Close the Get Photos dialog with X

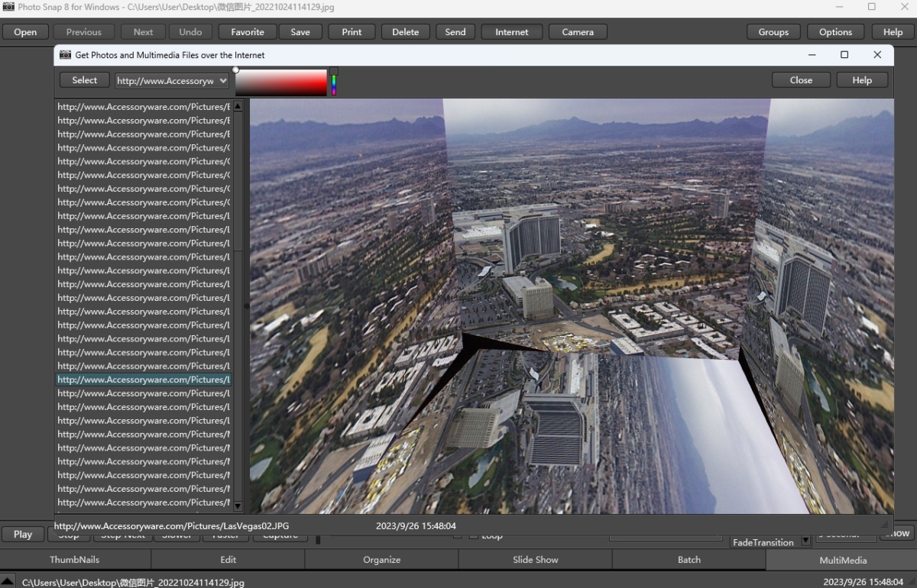[877, 55]
